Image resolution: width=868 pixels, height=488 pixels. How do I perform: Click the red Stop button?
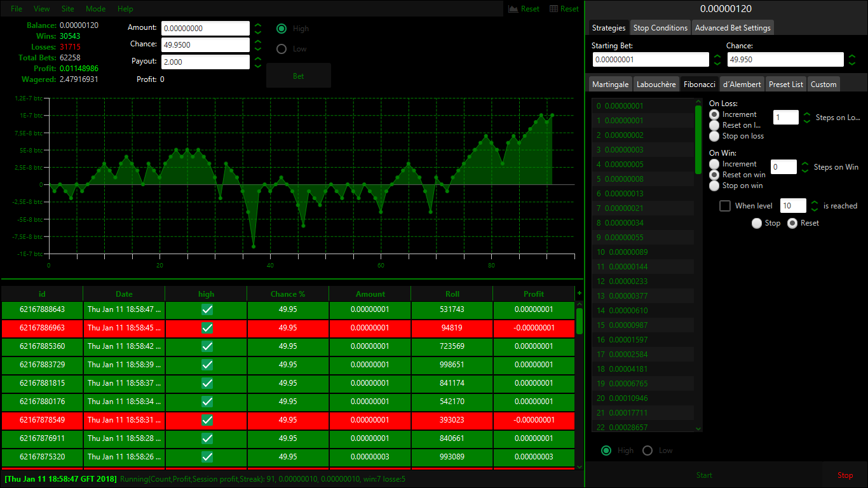[x=845, y=475]
